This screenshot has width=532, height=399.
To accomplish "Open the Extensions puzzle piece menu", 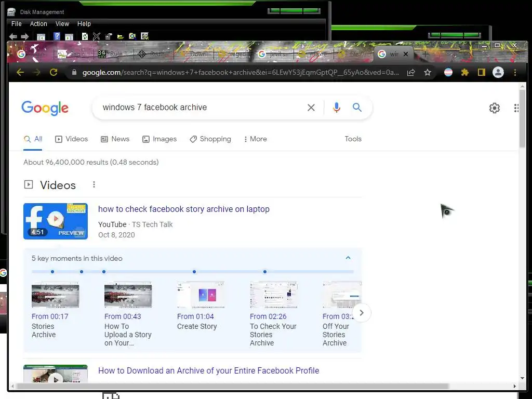I will click(x=465, y=72).
